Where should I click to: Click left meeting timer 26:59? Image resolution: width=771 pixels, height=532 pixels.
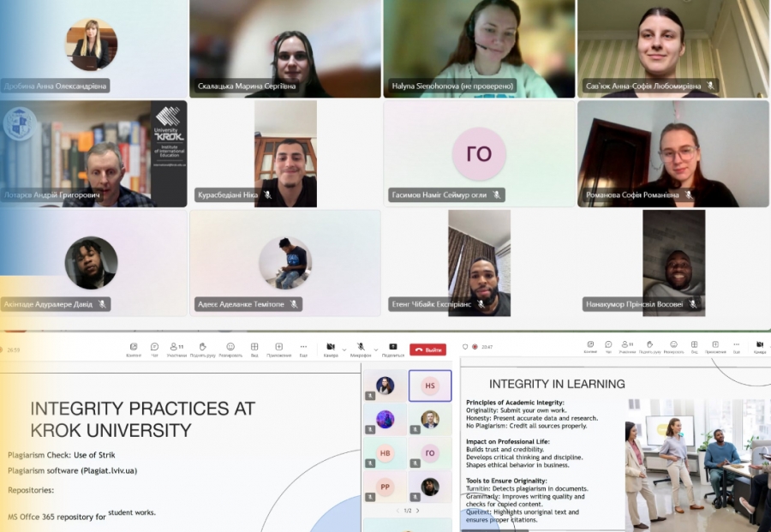pos(14,350)
